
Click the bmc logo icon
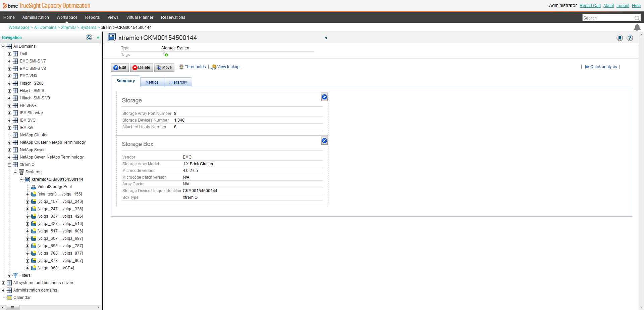coord(10,6)
